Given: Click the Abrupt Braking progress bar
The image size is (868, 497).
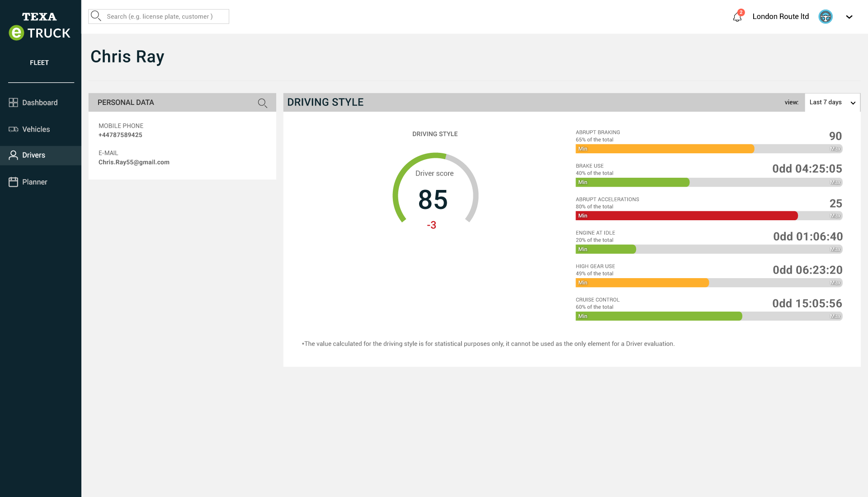Looking at the screenshot, I should [709, 149].
